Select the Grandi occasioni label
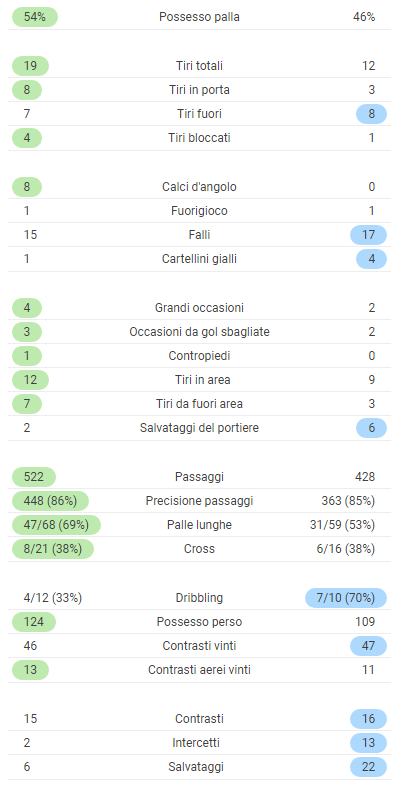Screen dimensions: 398x797 tap(199, 308)
